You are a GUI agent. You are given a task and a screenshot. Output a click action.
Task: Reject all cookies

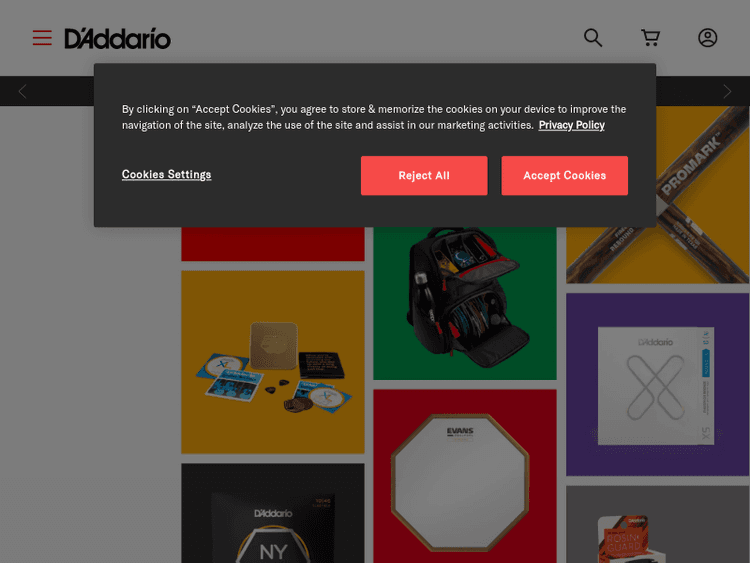pyautogui.click(x=424, y=176)
